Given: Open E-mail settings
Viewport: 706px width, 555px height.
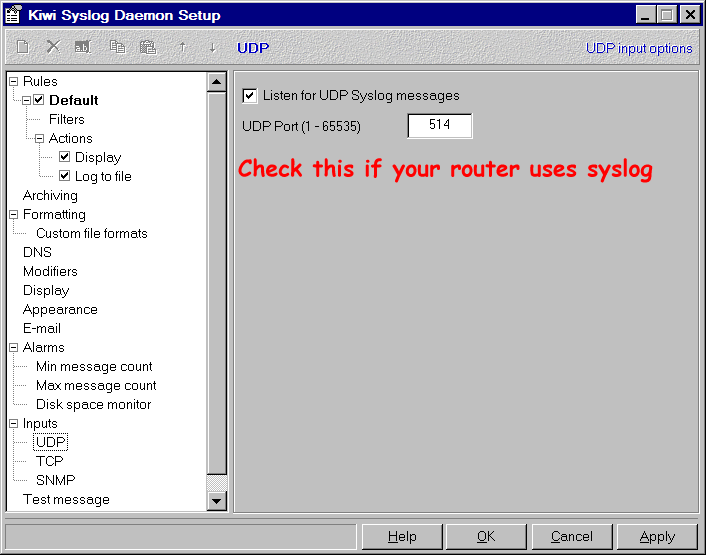Looking at the screenshot, I should [42, 329].
